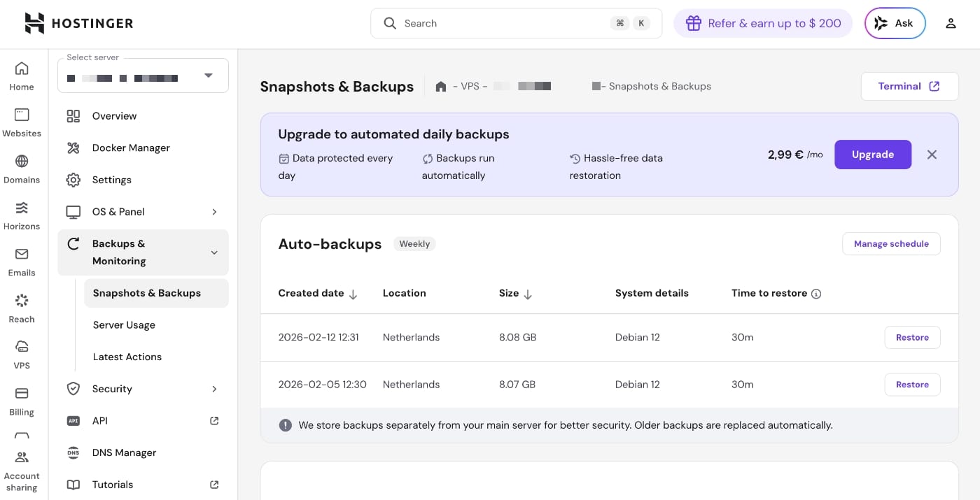Screen dimensions: 980x500
Task: Open the account profile icon top right
Action: coord(951,23)
